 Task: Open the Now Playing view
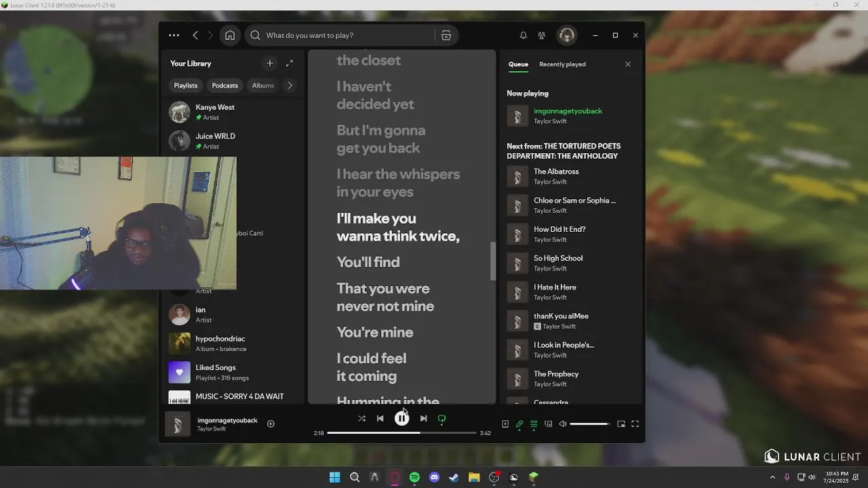click(x=505, y=424)
